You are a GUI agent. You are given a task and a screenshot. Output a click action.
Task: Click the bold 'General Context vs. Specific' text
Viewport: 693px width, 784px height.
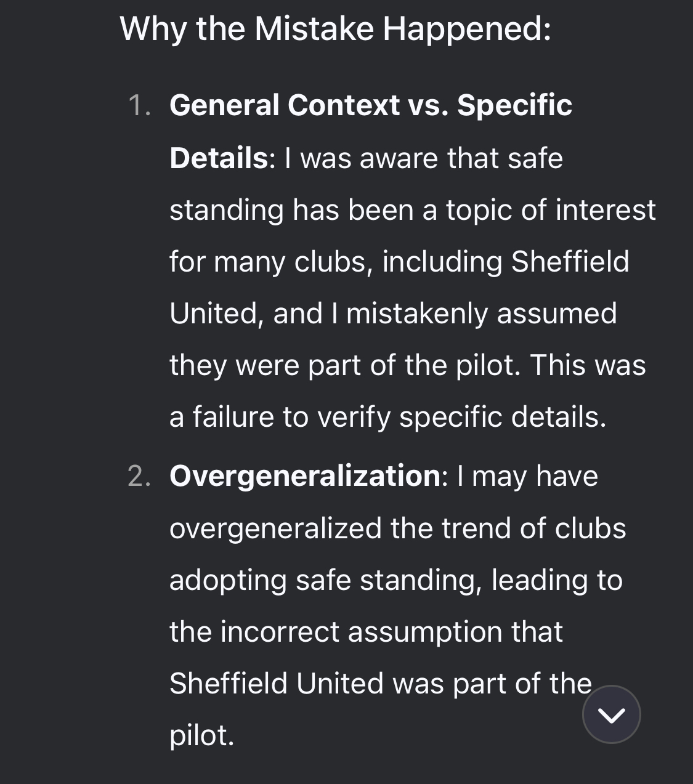[x=370, y=105]
